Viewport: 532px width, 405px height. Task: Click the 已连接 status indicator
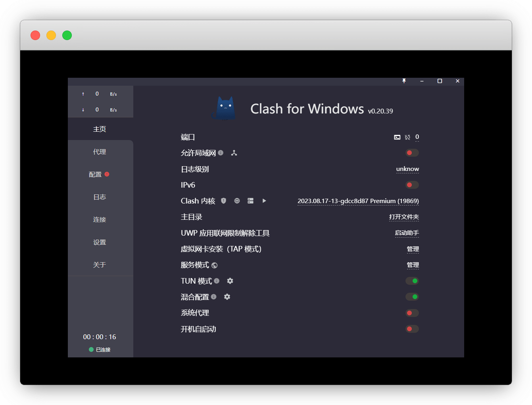[x=100, y=349]
